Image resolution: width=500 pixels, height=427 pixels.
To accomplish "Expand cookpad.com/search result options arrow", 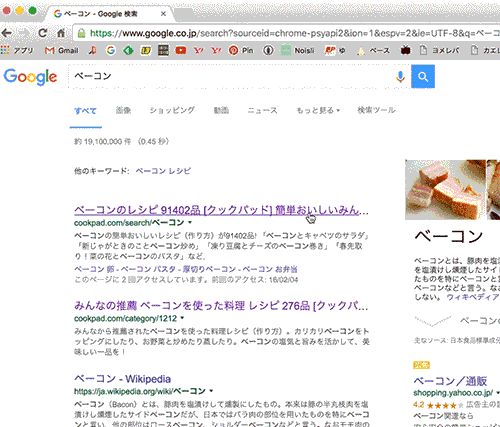I will (x=190, y=222).
